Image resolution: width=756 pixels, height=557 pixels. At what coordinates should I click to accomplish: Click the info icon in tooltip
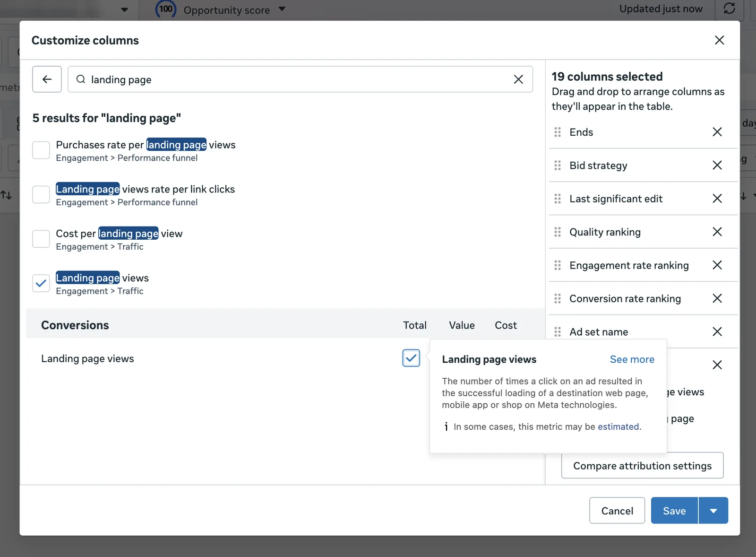click(x=446, y=426)
